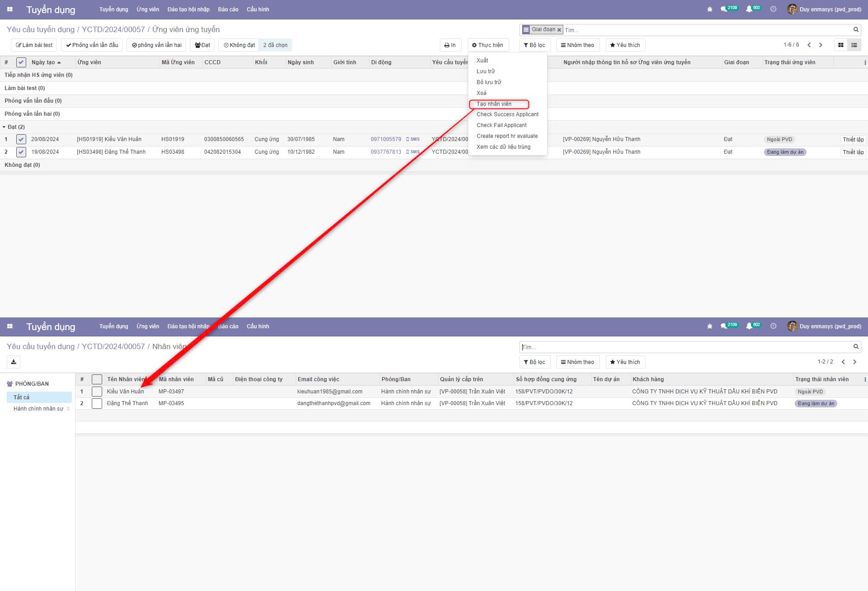Switch to list view icon

point(854,45)
